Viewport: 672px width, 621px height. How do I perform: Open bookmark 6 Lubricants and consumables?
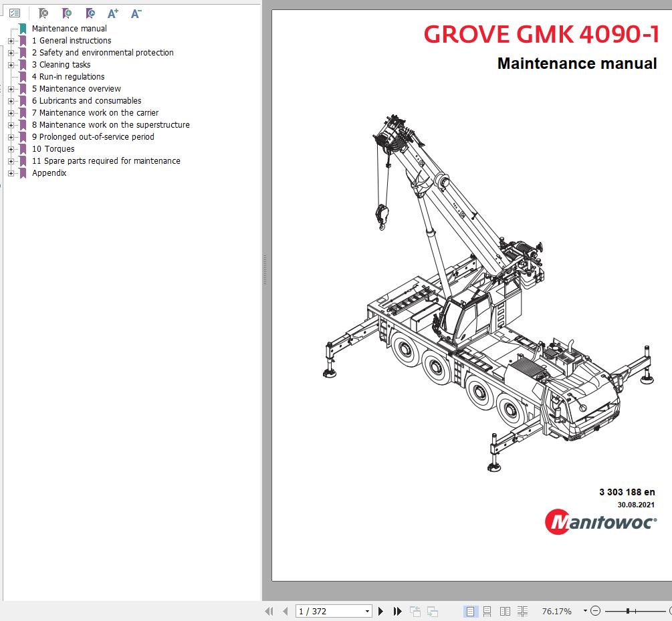click(x=86, y=100)
